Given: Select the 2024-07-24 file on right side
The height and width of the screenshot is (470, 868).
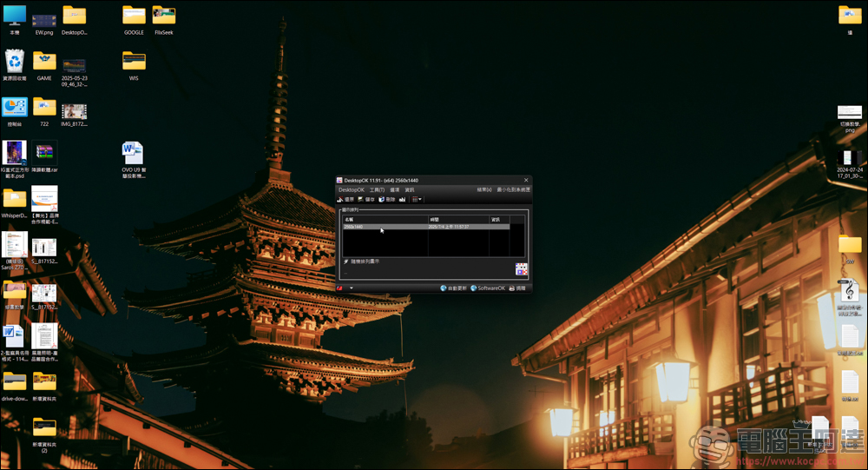Looking at the screenshot, I should 850,164.
